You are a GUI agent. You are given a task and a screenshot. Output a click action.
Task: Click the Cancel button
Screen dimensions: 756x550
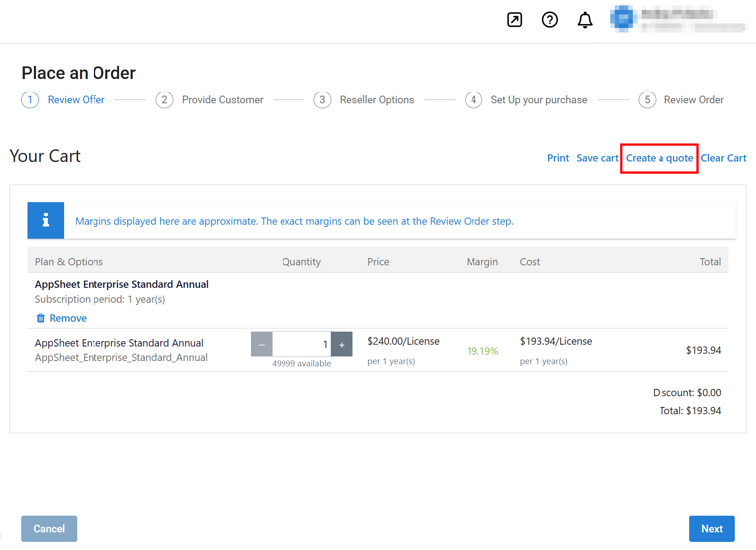tap(49, 529)
